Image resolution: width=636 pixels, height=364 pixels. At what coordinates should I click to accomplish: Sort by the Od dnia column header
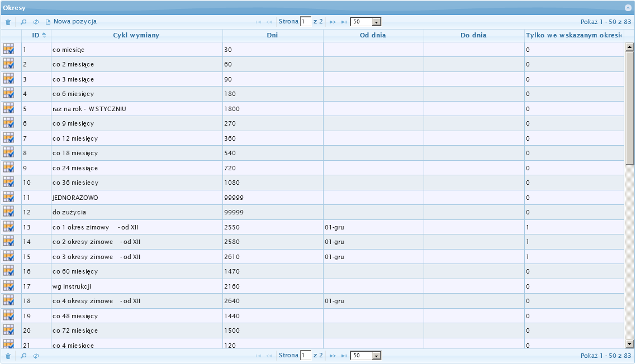click(x=373, y=35)
